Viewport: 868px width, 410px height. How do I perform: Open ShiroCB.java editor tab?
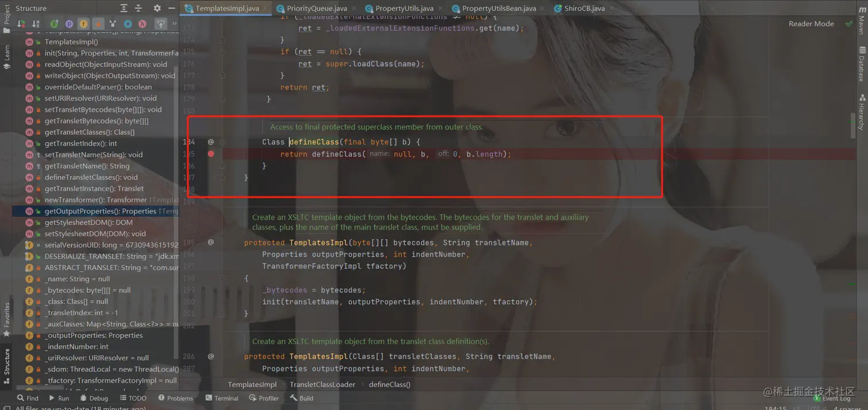coord(584,9)
